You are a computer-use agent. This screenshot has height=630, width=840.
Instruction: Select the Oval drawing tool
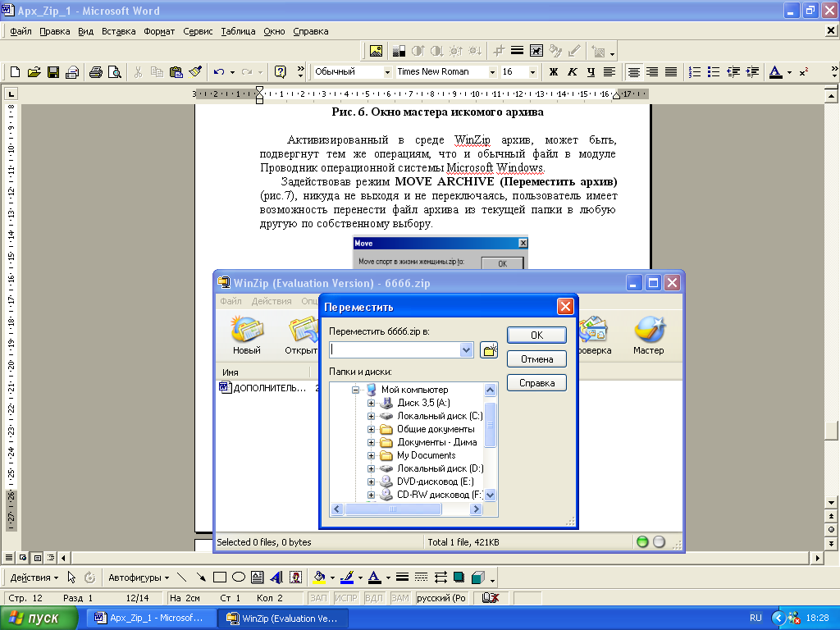pos(239,577)
